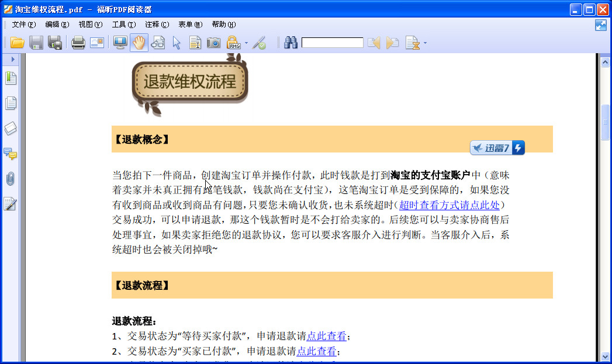Open the Attachments paperclip panel

[x=11, y=179]
